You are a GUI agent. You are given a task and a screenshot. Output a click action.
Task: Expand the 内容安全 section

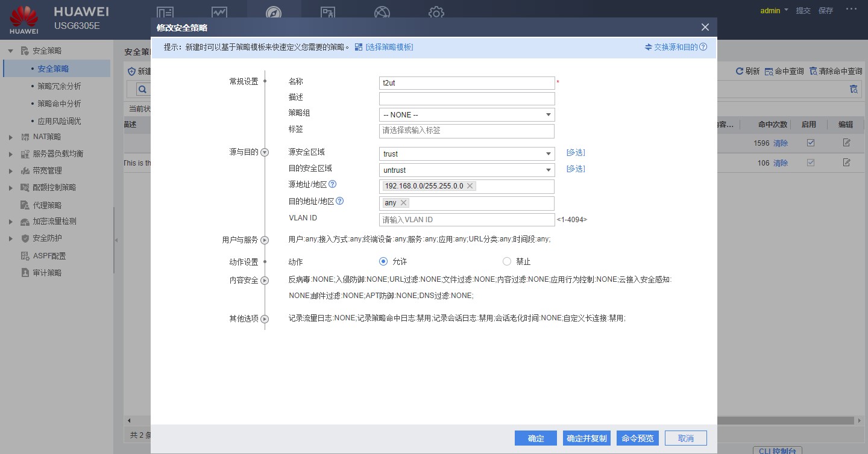pyautogui.click(x=264, y=281)
